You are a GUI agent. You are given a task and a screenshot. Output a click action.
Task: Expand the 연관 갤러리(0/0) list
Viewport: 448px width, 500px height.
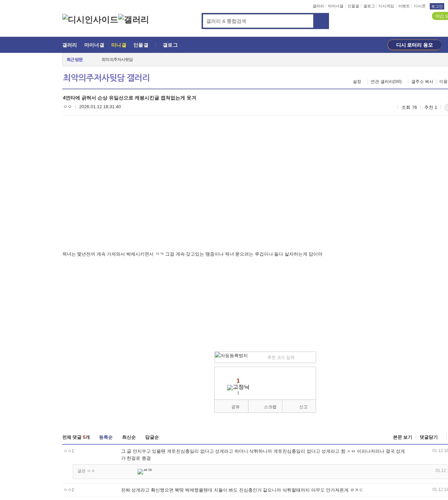tap(386, 82)
